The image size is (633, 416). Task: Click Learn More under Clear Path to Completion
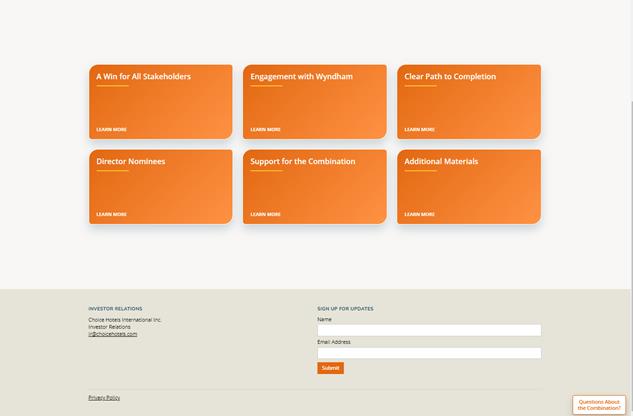[419, 130]
